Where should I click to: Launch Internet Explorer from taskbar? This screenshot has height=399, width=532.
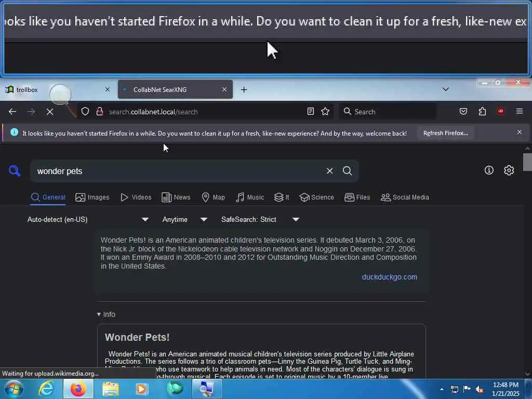coord(46,389)
